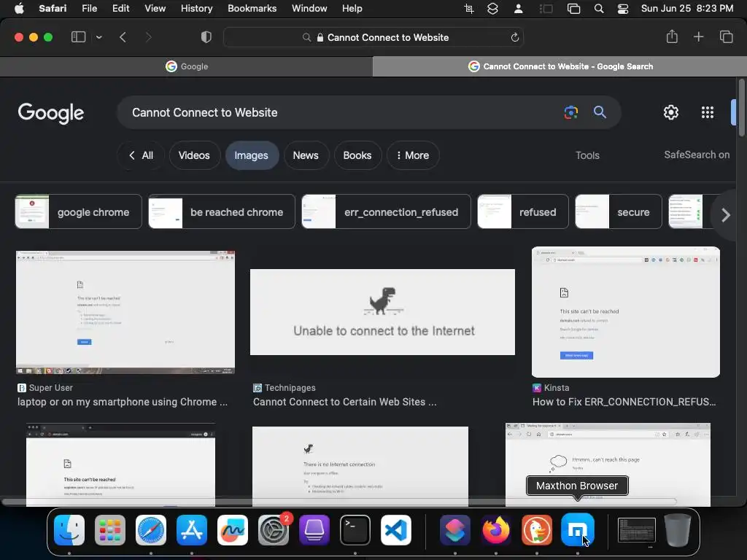Open the Apple menu
747x560 pixels.
click(19, 9)
